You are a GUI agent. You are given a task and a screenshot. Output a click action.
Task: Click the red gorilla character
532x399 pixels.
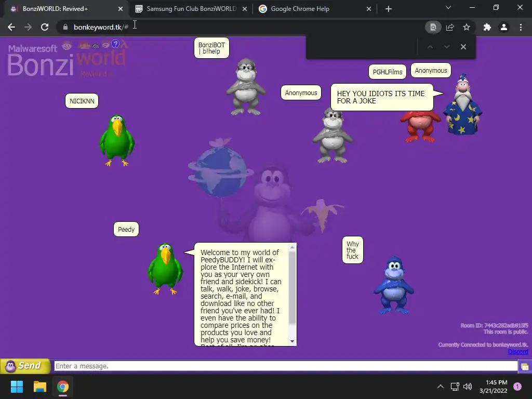[x=420, y=127]
